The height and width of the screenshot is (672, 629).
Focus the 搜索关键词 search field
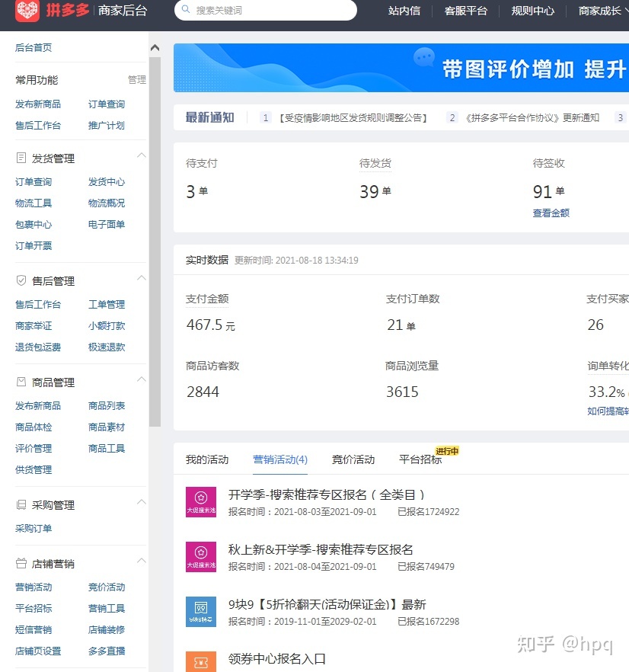pyautogui.click(x=266, y=10)
